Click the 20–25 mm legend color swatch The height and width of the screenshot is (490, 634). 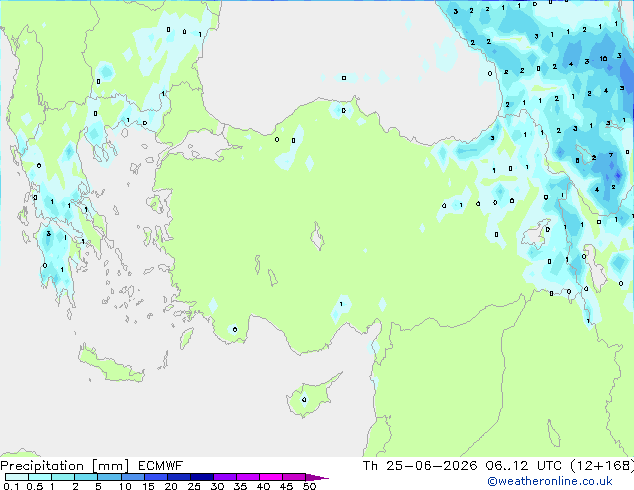[x=179, y=477]
